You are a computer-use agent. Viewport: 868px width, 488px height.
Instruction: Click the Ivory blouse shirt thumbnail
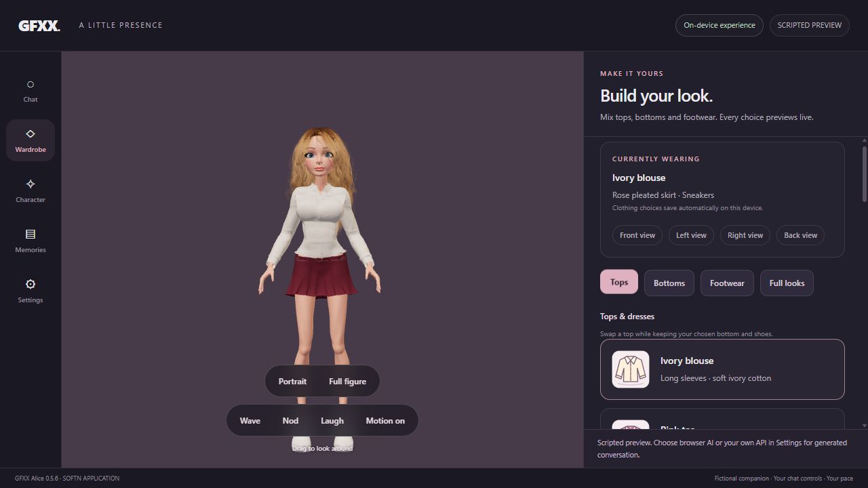631,369
